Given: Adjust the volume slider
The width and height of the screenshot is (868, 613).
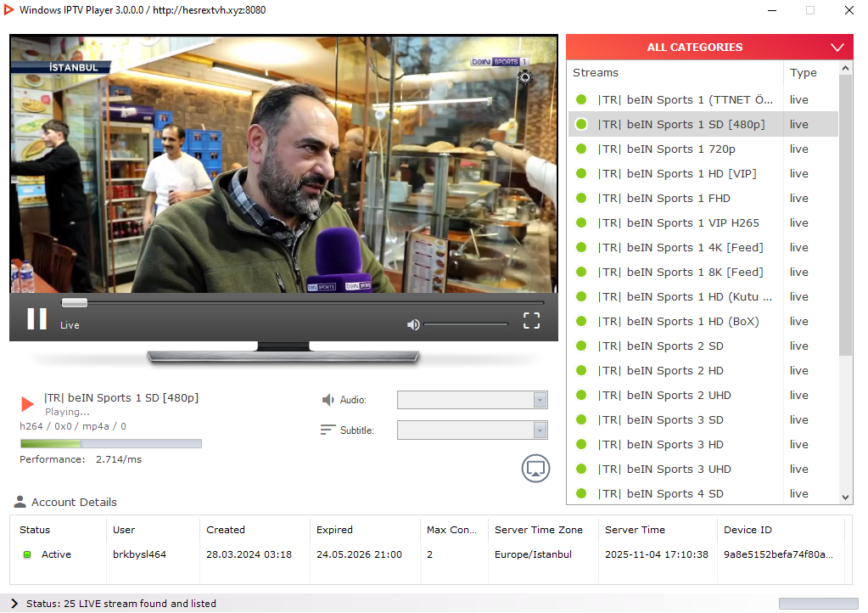Looking at the screenshot, I should point(465,324).
